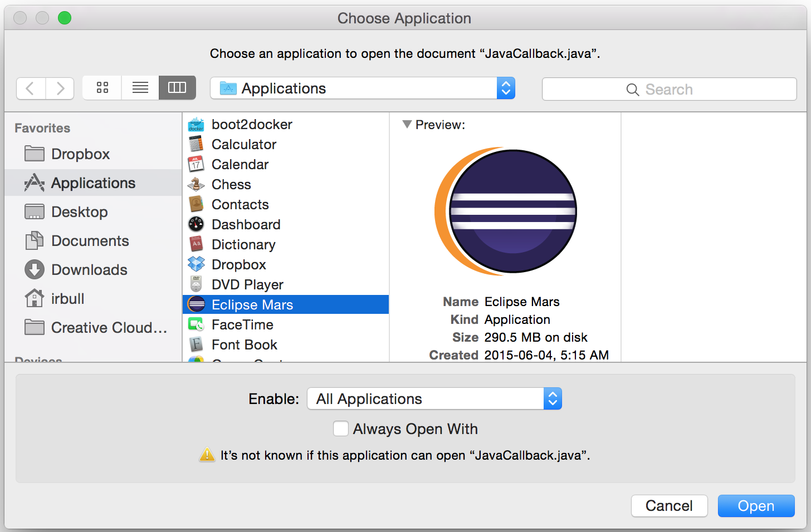This screenshot has height=532, width=811.
Task: Click the large Eclipse preview image
Action: (506, 211)
